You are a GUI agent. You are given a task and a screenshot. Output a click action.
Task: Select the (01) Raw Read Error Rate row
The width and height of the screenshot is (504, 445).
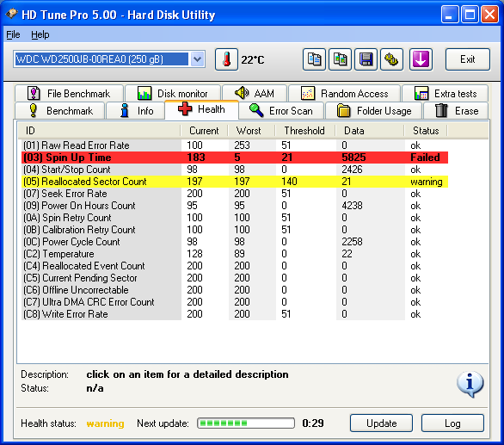click(235, 145)
